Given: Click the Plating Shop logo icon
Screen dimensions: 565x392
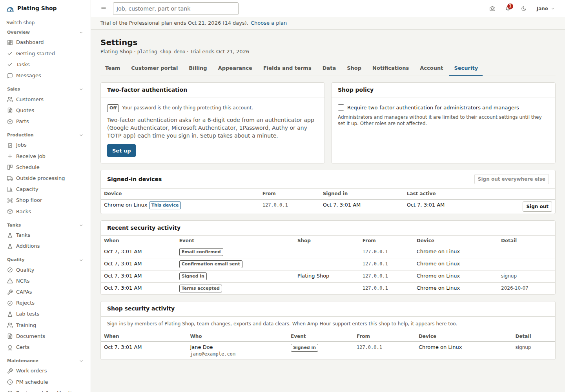Looking at the screenshot, I should (10, 9).
